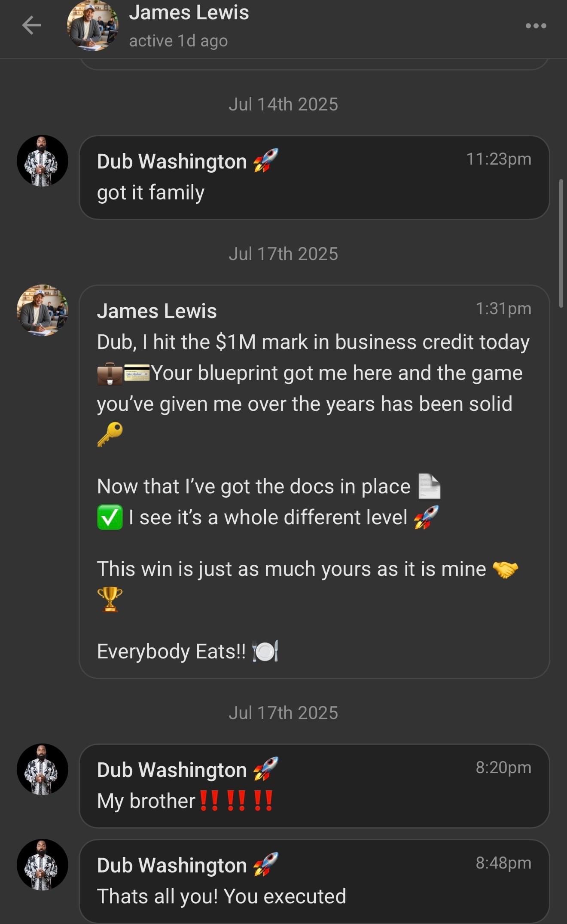The width and height of the screenshot is (567, 924).
Task: Select the 'My brother' message bubble
Action: (314, 786)
